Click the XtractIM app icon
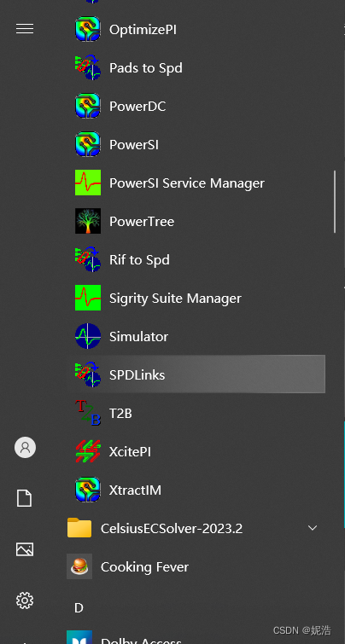 (x=88, y=490)
